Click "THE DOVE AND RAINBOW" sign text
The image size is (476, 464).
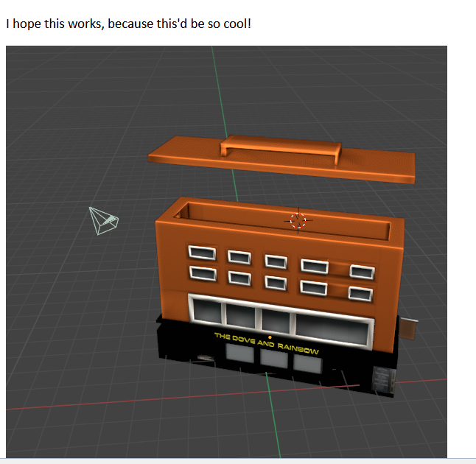click(x=267, y=343)
